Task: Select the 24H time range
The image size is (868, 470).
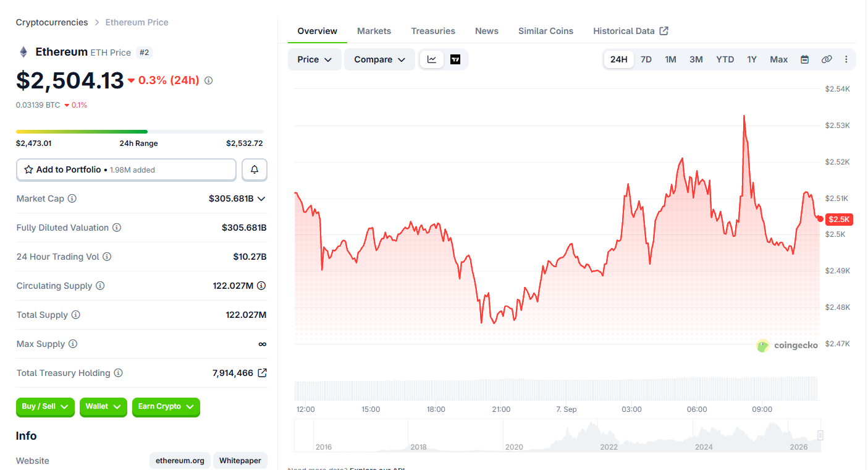Action: 618,59
